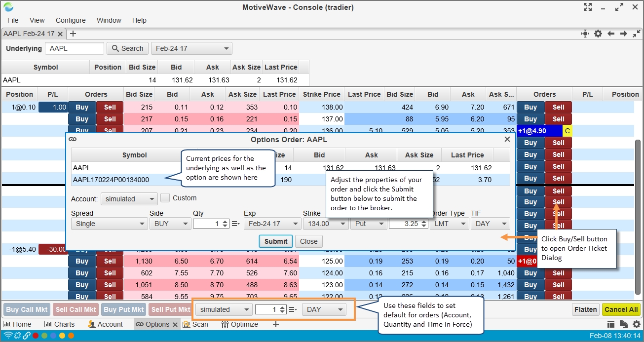644x342 pixels.
Task: Open the TIF DAY dropdown in dialog
Action: 490,224
